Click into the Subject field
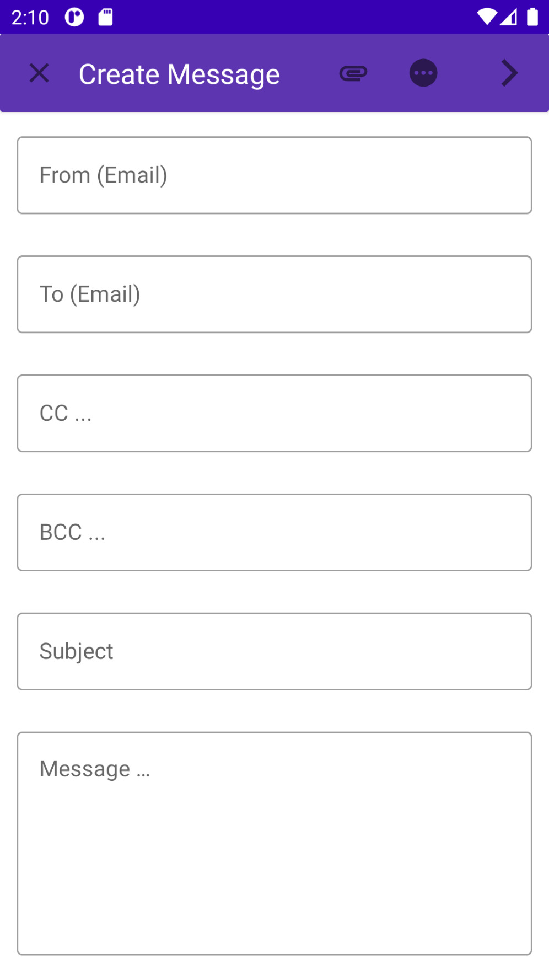Image resolution: width=549 pixels, height=980 pixels. point(274,652)
